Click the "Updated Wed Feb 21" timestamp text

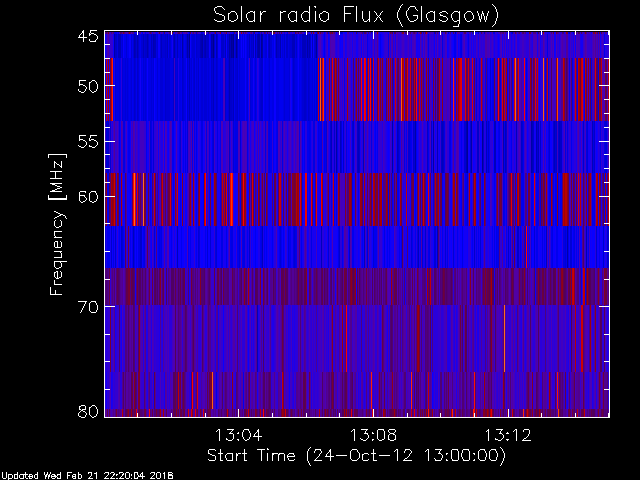pyautogui.click(x=87, y=476)
